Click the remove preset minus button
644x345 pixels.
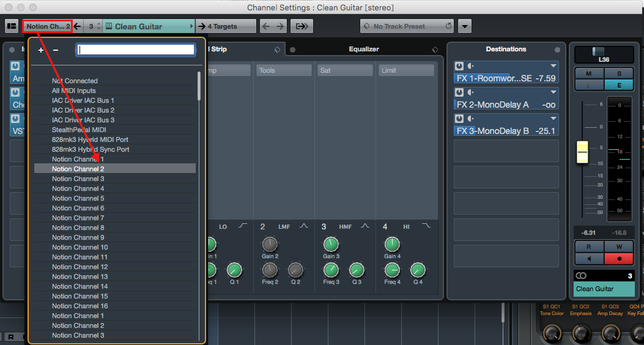click(56, 50)
